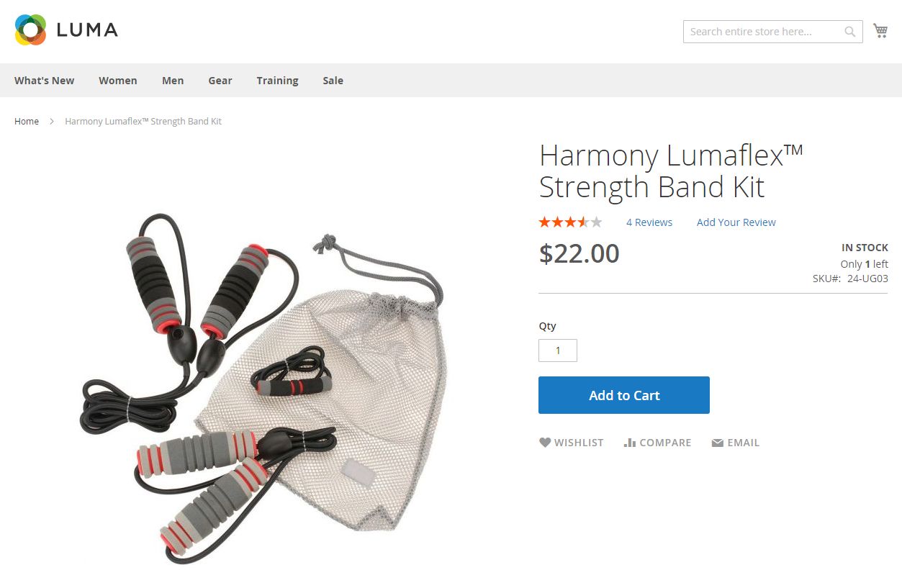Open the Women menu
The width and height of the screenshot is (902, 588).
point(118,81)
